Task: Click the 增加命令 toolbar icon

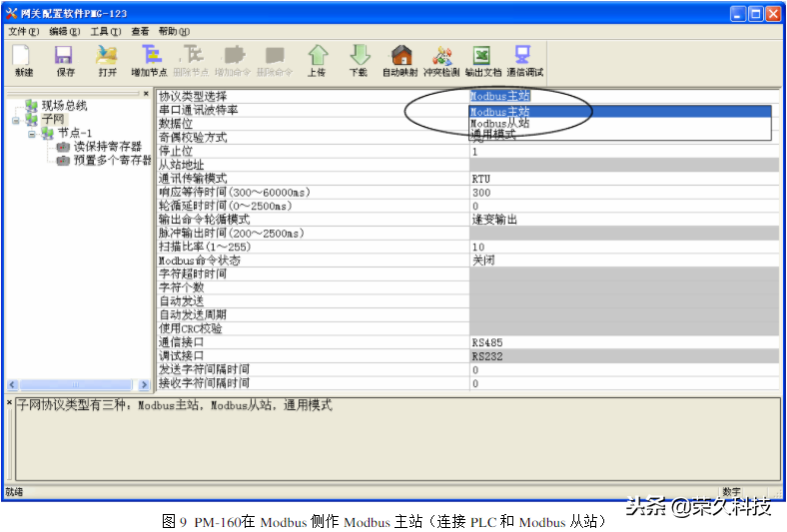Action: pyautogui.click(x=234, y=55)
